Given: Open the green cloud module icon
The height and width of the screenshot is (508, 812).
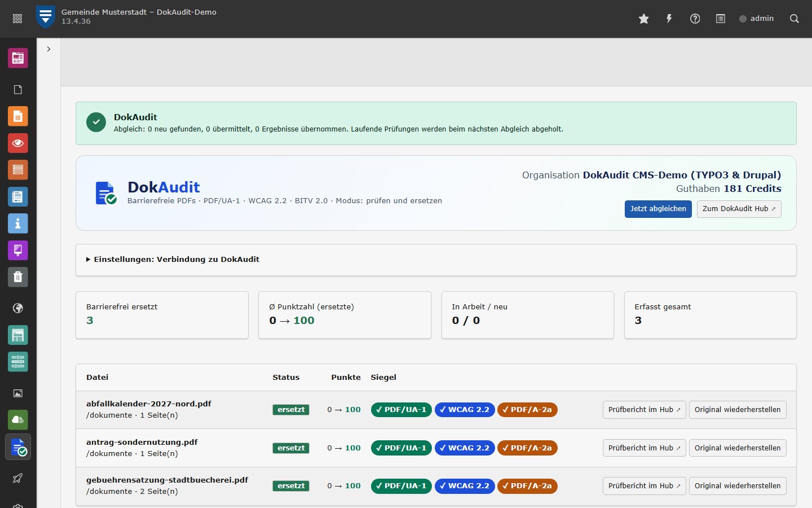Looking at the screenshot, I should [18, 420].
